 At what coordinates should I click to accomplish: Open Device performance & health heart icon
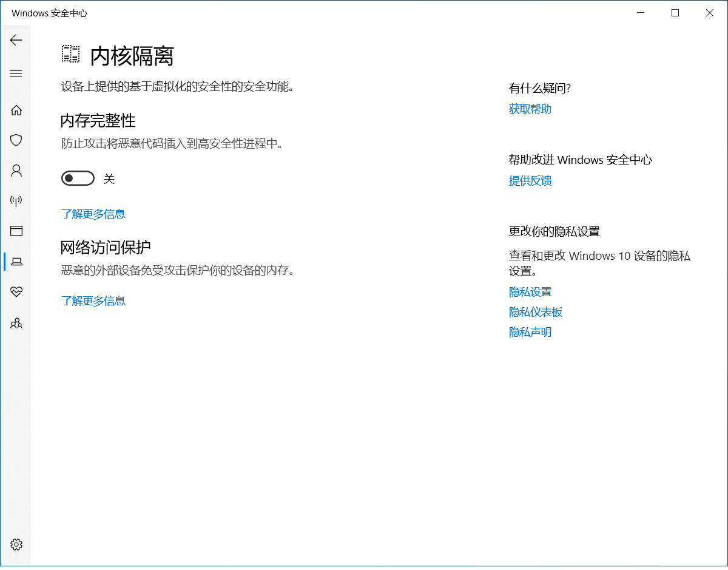pyautogui.click(x=16, y=292)
